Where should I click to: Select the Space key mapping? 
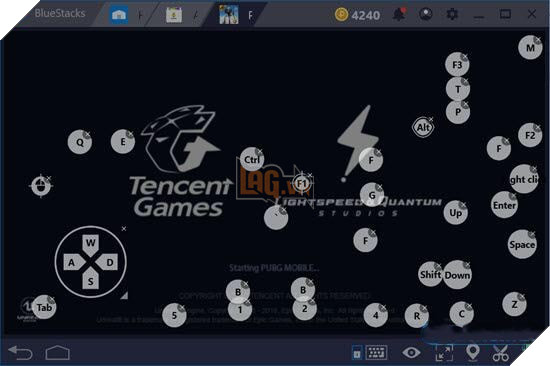coord(522,245)
